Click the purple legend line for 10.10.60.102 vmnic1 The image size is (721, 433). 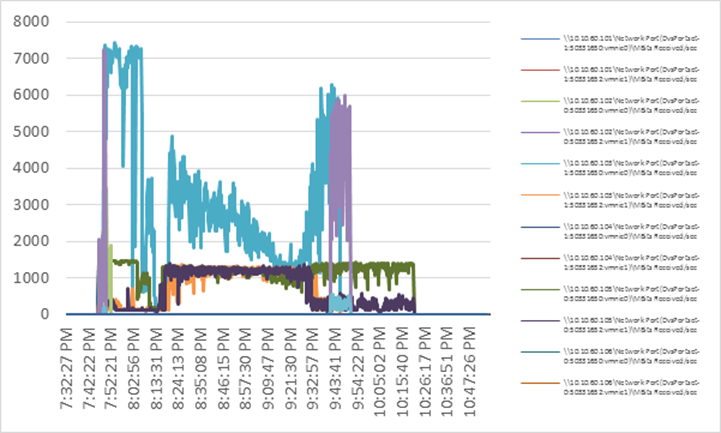(x=540, y=132)
